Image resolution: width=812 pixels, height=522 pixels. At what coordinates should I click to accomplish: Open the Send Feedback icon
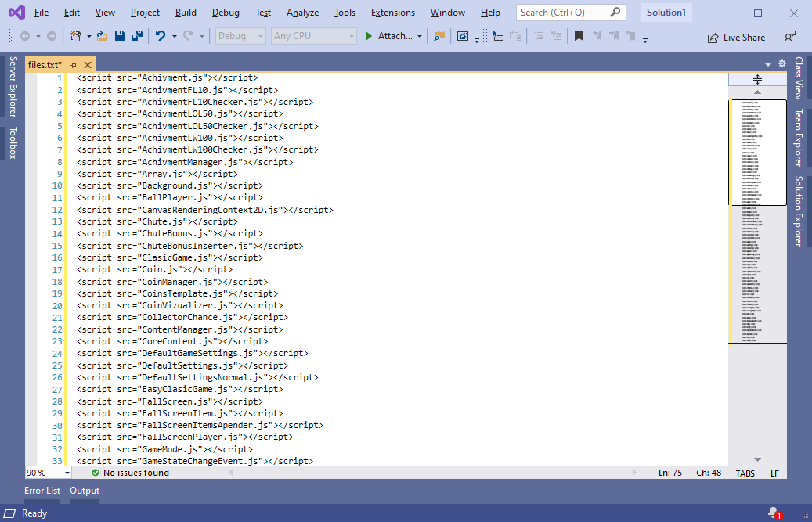click(x=790, y=37)
